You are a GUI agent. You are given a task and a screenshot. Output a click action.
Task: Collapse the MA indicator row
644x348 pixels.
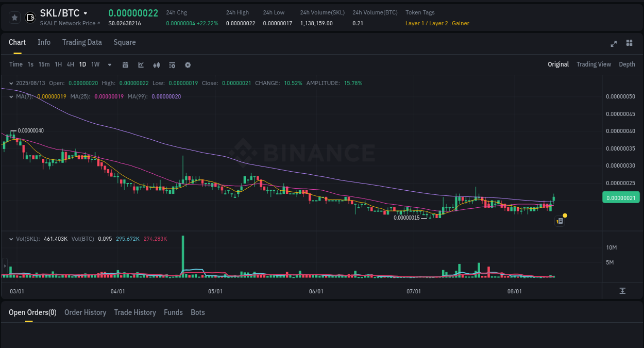[x=11, y=96]
